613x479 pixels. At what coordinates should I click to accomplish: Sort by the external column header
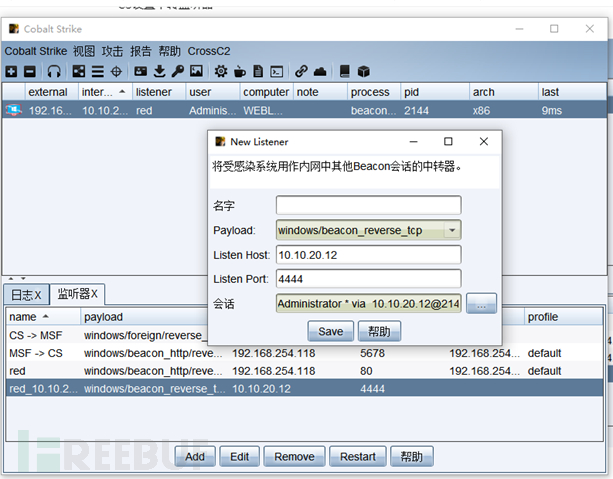click(52, 92)
